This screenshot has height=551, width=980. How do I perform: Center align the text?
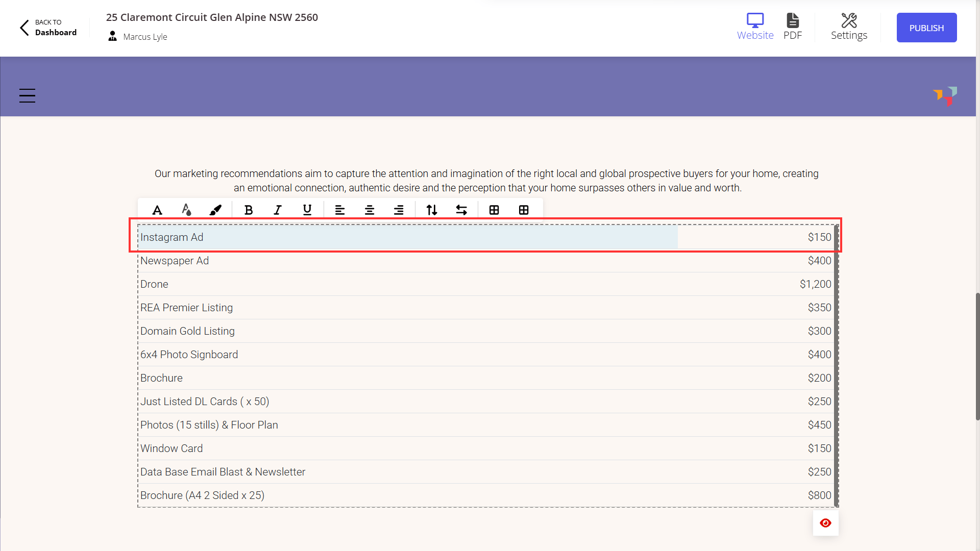coord(370,210)
